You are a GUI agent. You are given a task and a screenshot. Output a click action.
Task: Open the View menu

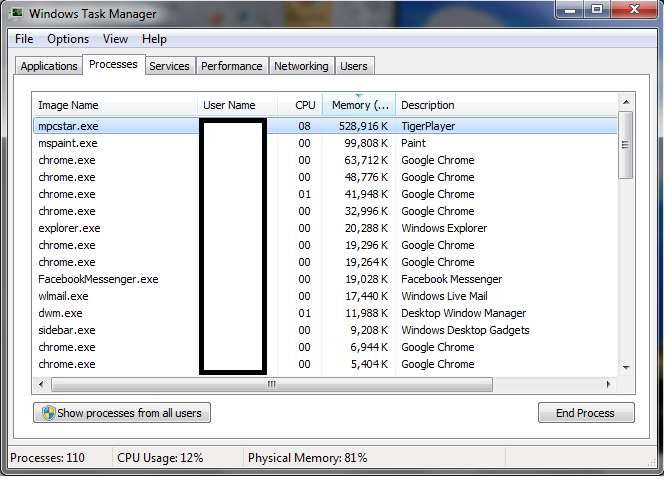115,39
